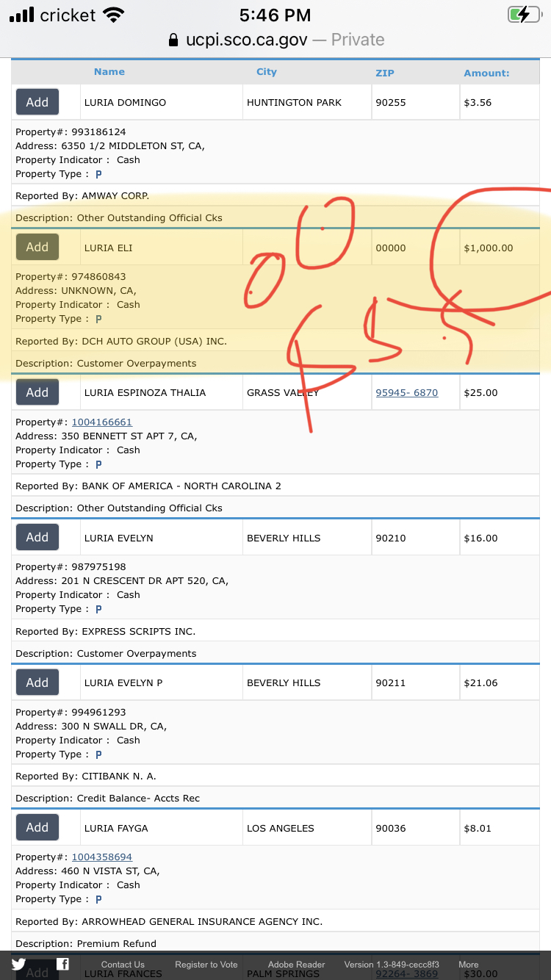Select the $21.06 amount
The image size is (551, 980).
[480, 682]
